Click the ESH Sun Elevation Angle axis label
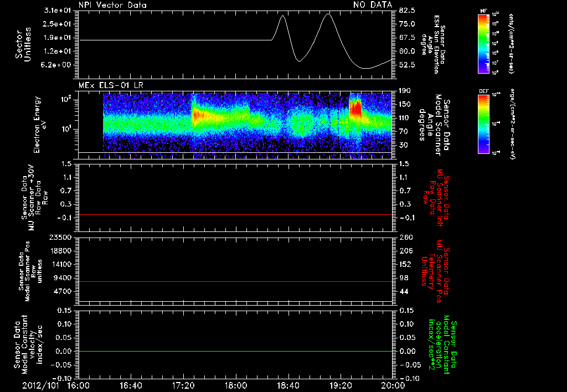 pyautogui.click(x=433, y=44)
